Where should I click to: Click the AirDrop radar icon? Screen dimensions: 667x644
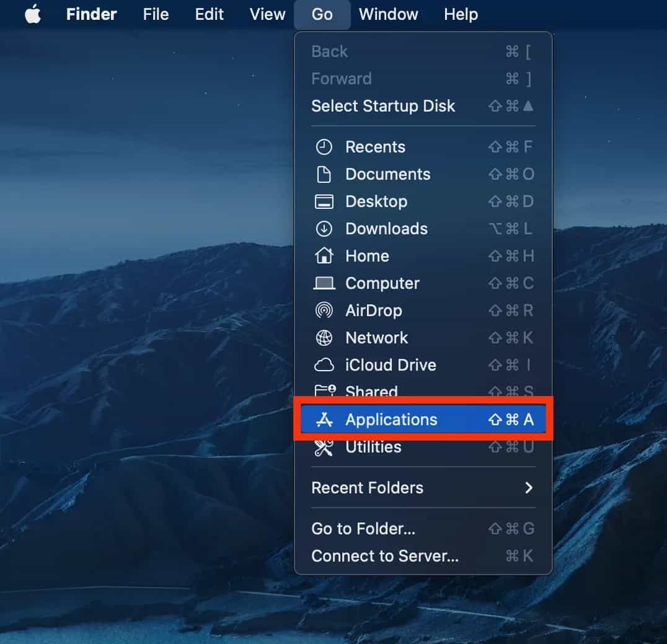pyautogui.click(x=324, y=310)
